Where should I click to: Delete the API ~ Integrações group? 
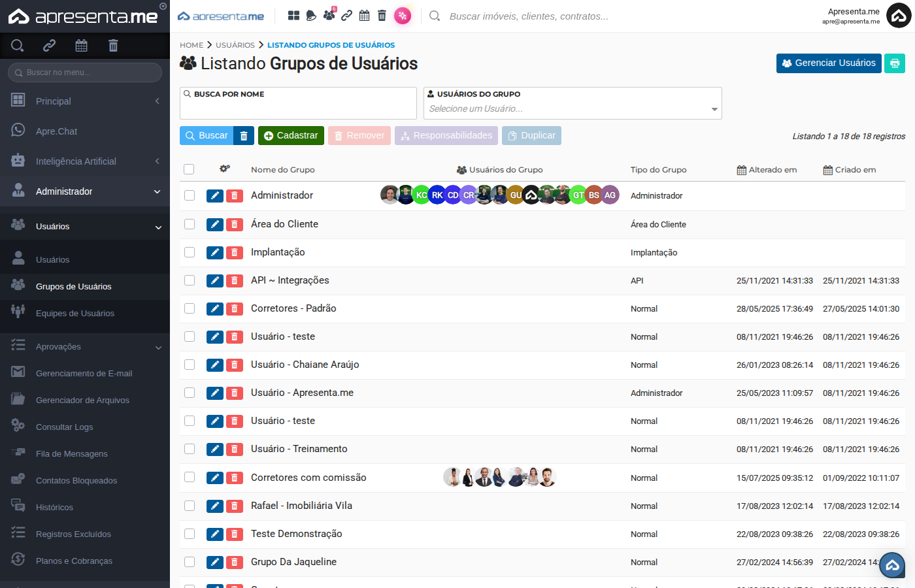235,281
